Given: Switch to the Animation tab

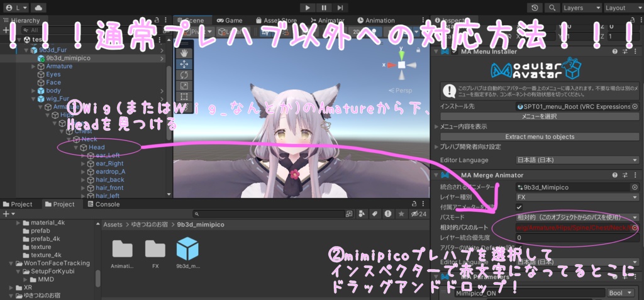Looking at the screenshot, I should [x=376, y=20].
